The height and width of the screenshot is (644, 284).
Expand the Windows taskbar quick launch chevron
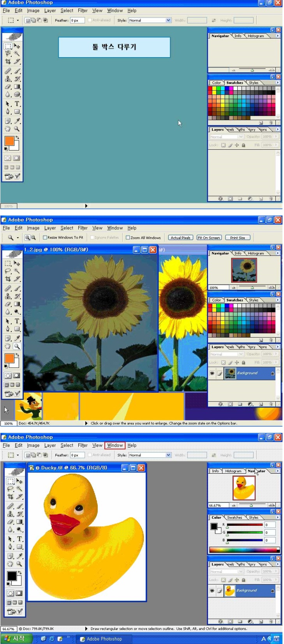point(68,637)
